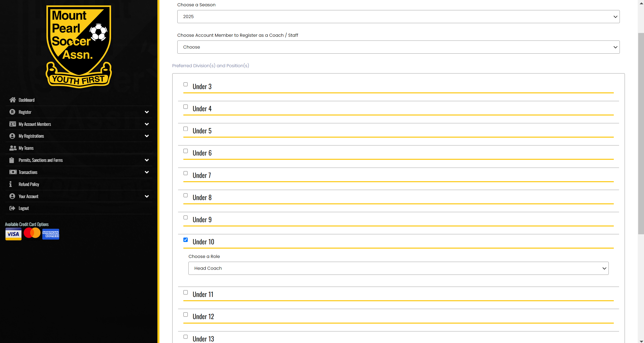The height and width of the screenshot is (343, 644).
Task: Check the Under 13 checkbox
Action: click(186, 337)
